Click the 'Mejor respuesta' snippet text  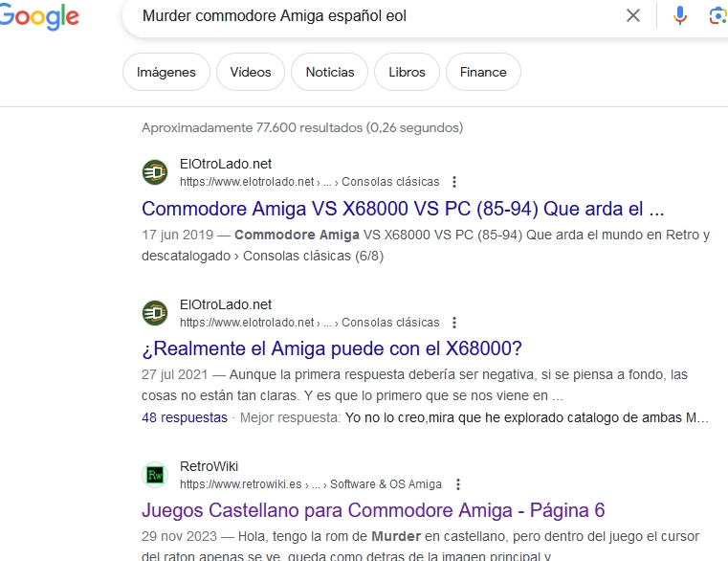tap(290, 417)
